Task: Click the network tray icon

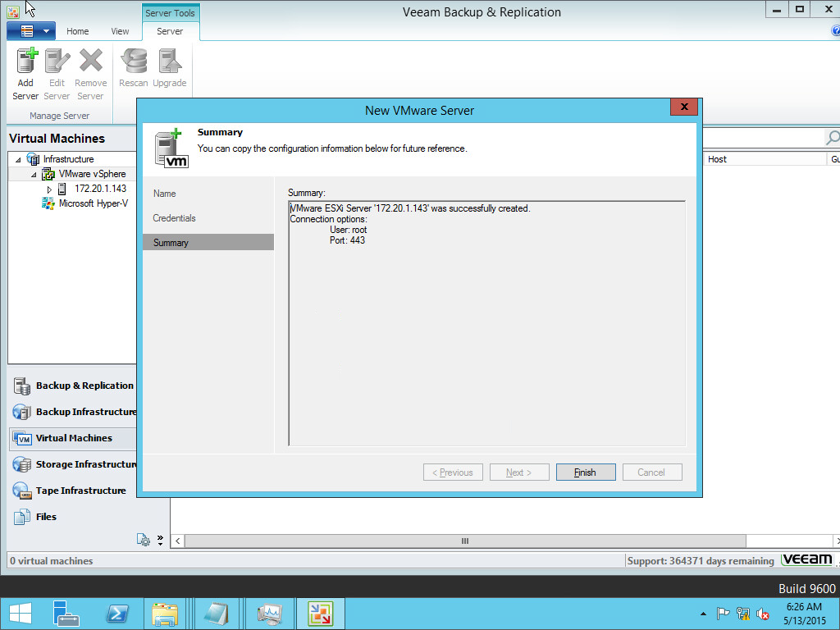Action: pyautogui.click(x=743, y=614)
